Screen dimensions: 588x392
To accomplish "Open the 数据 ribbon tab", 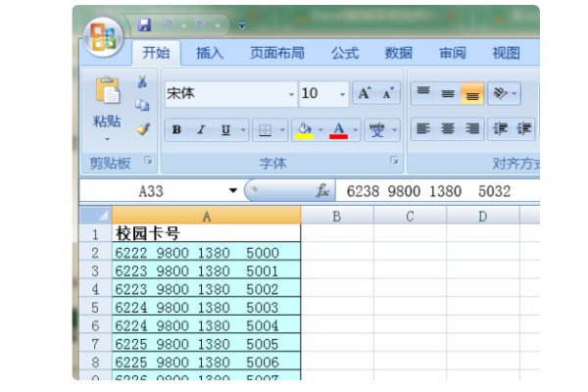I will pyautogui.click(x=398, y=53).
